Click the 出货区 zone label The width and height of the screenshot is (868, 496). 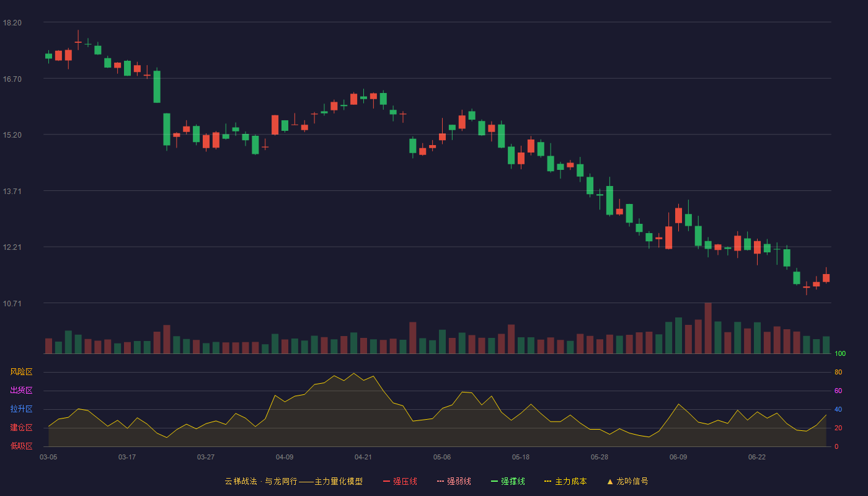point(21,391)
